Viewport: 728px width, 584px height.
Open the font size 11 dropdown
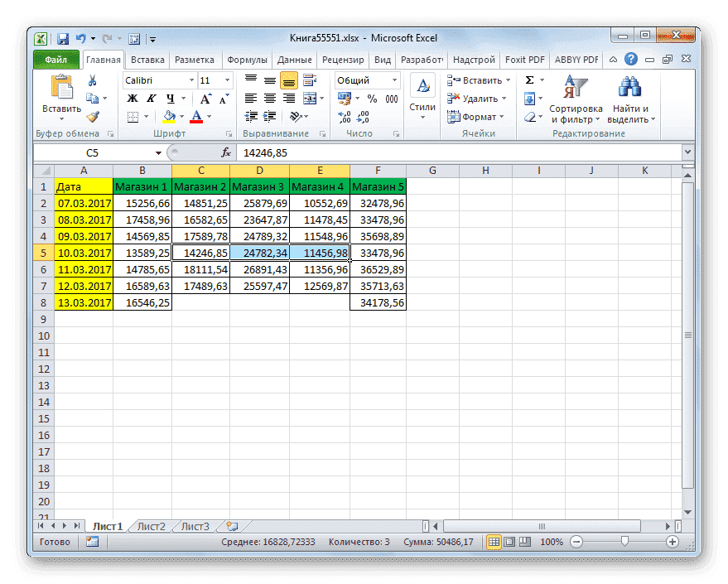pyautogui.click(x=226, y=80)
